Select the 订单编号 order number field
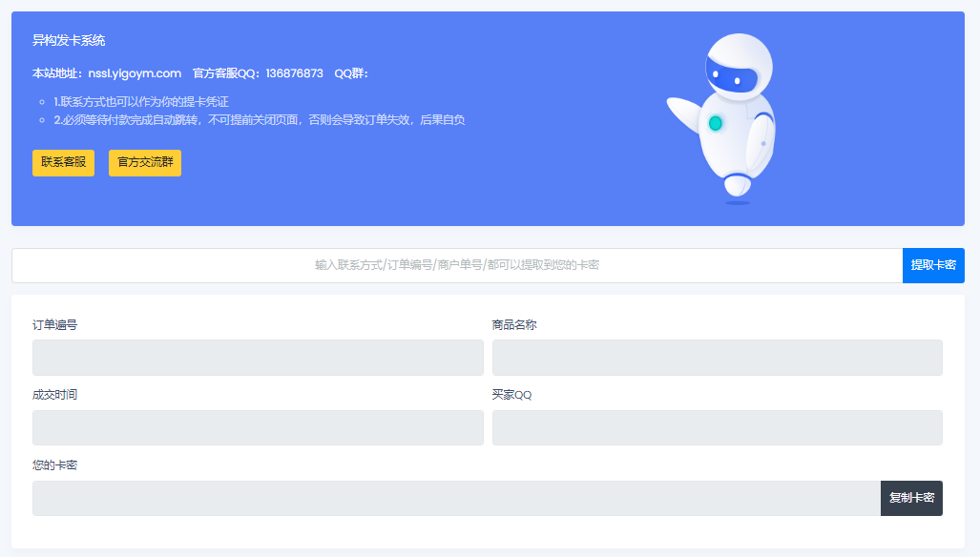 coord(257,357)
